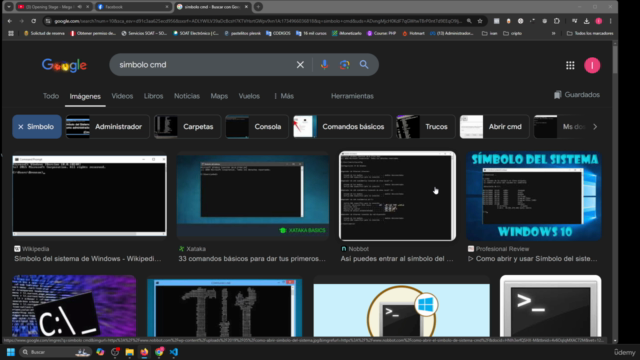
Task: Open Visual Studio Code from the taskbar
Action: [x=173, y=352]
